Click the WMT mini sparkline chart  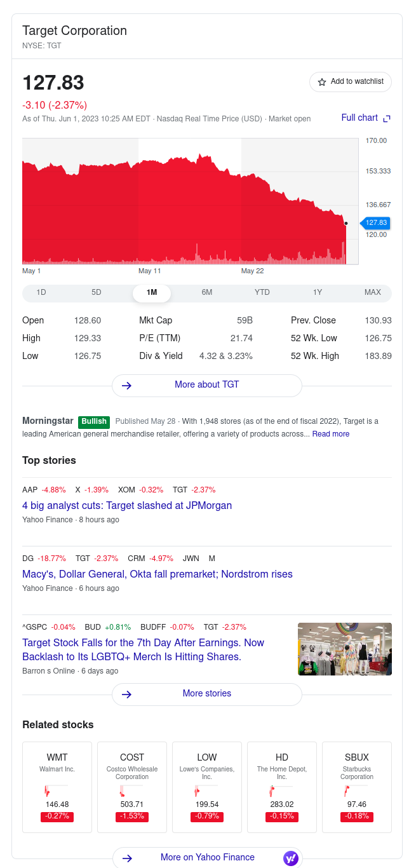pos(56,790)
